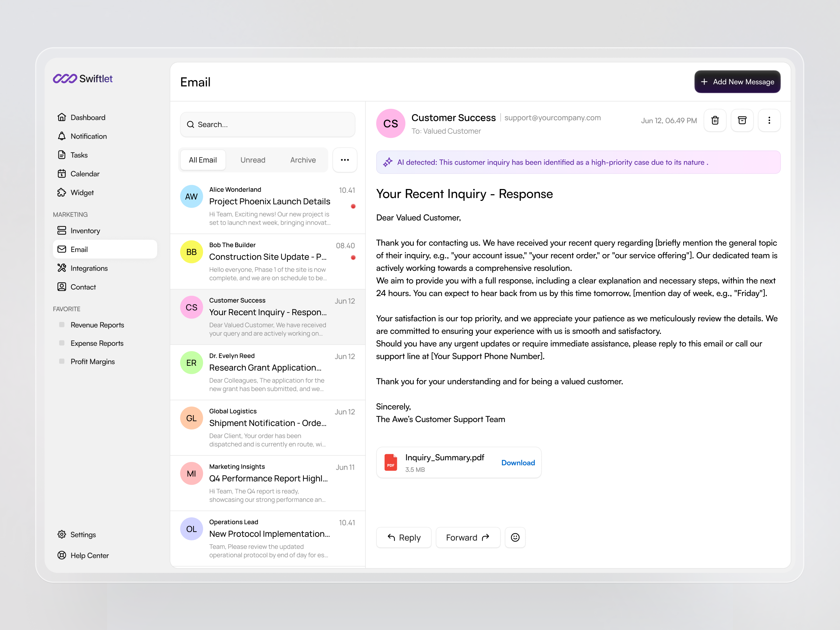840x630 pixels.
Task: Enable the Expense Reports checkbox
Action: pos(62,343)
